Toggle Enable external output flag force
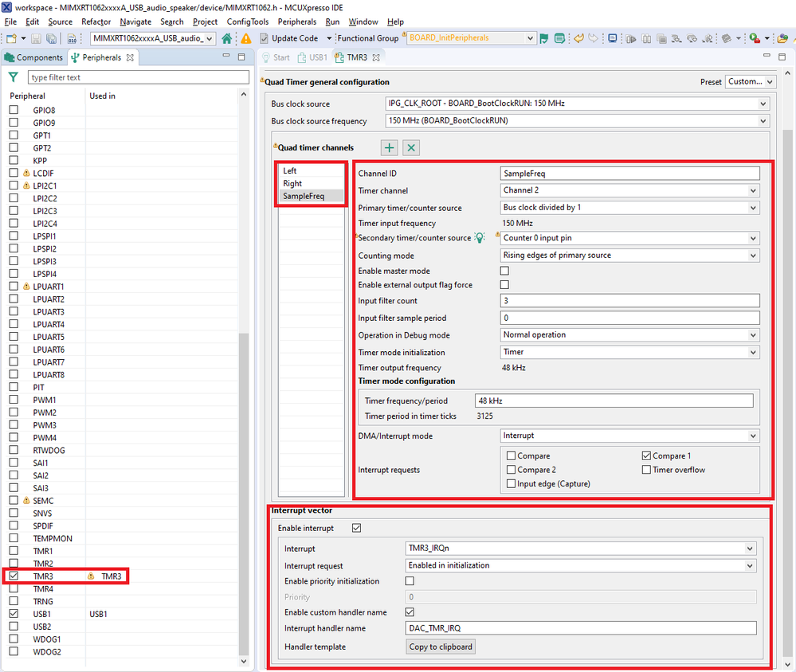Screen dimensions: 796x672 504,285
